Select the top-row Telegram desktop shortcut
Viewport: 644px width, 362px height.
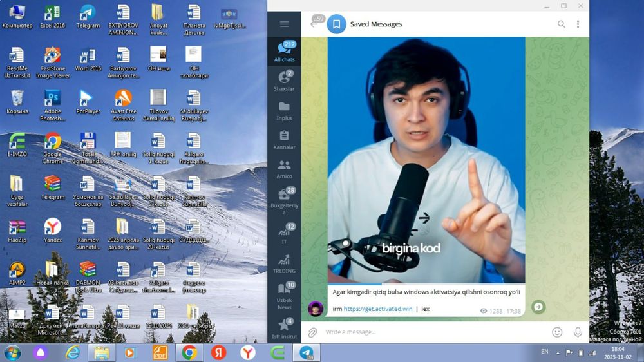coord(88,17)
